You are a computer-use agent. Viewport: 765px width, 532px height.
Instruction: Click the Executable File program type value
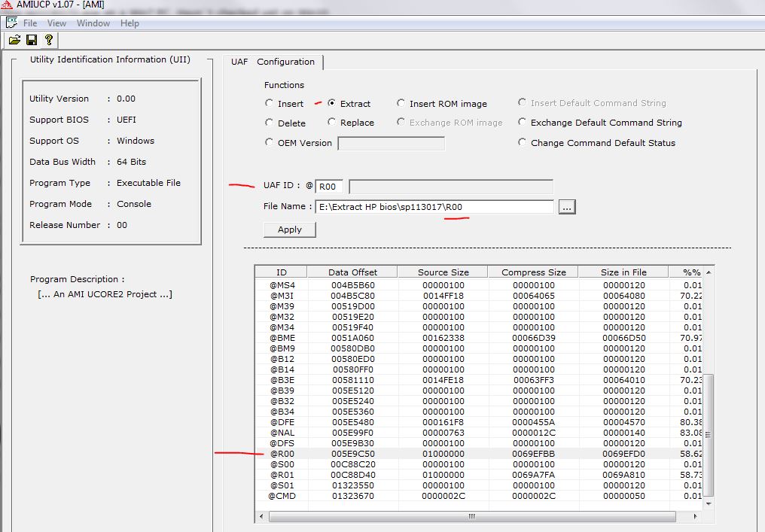148,183
